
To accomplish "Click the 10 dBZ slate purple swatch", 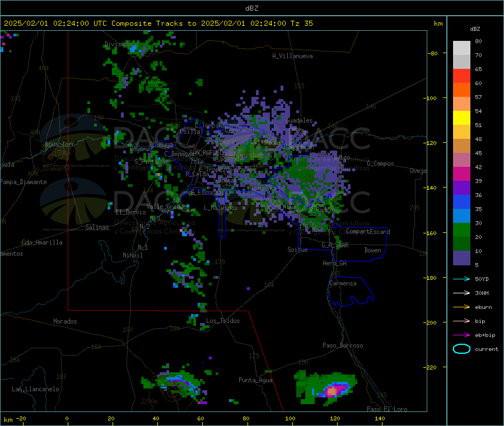I will tap(461, 258).
